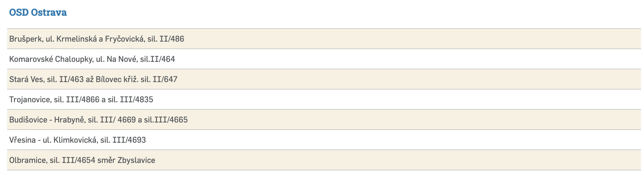The width and height of the screenshot is (644, 176).
Task: Click the sil.III/4665 road number text
Action: 166,120
